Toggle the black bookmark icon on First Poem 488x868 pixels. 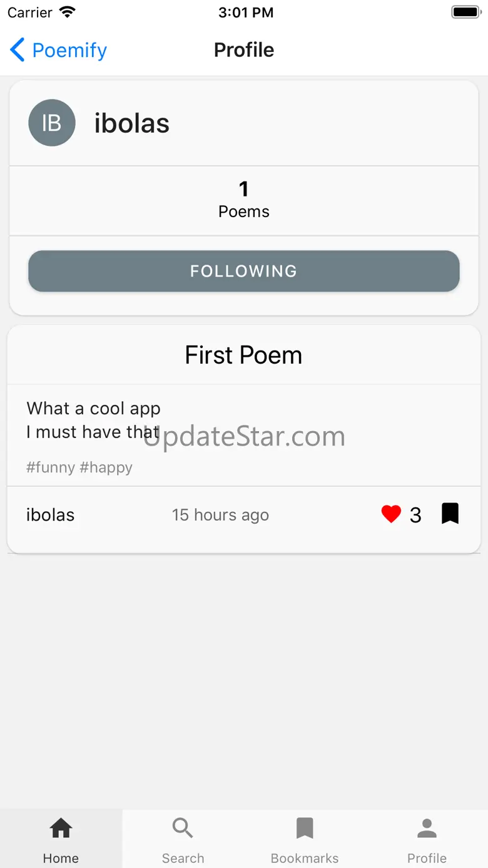[450, 514]
